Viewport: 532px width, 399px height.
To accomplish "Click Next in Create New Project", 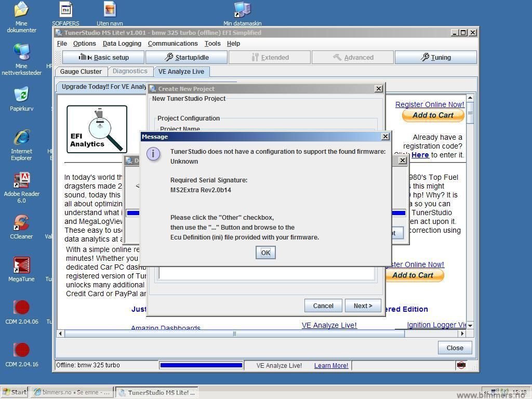I will pyautogui.click(x=363, y=305).
